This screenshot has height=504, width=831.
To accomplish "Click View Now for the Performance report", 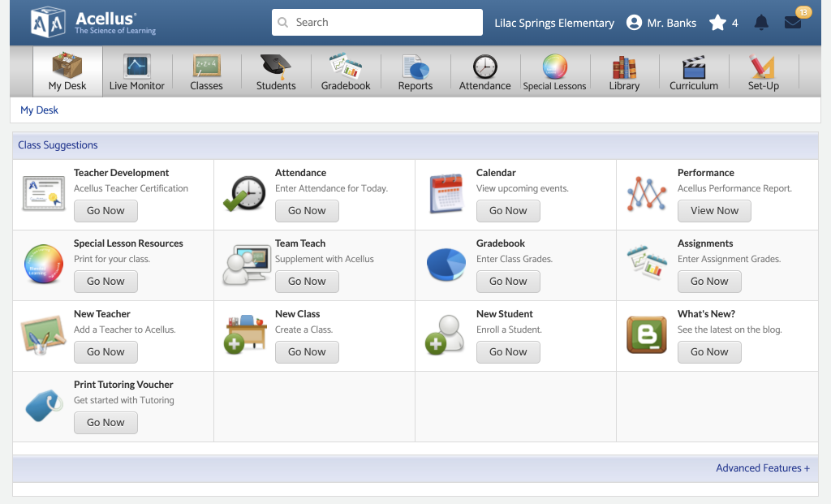I will (714, 210).
